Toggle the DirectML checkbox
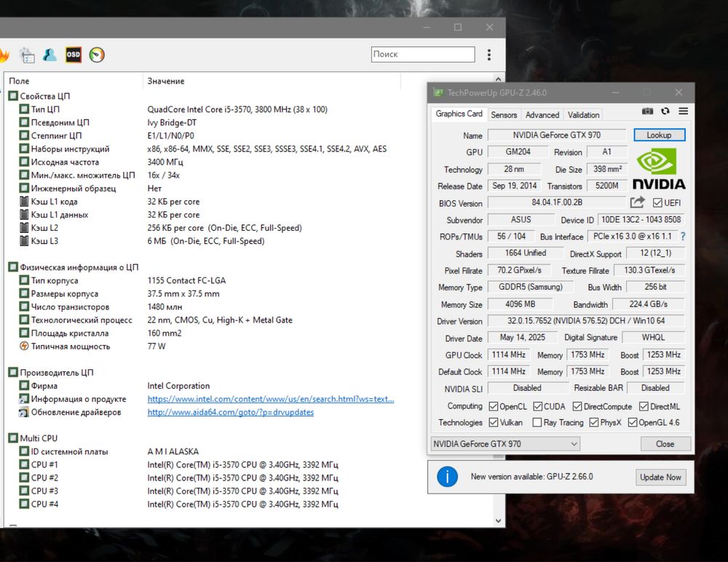728x562 pixels. (x=644, y=406)
